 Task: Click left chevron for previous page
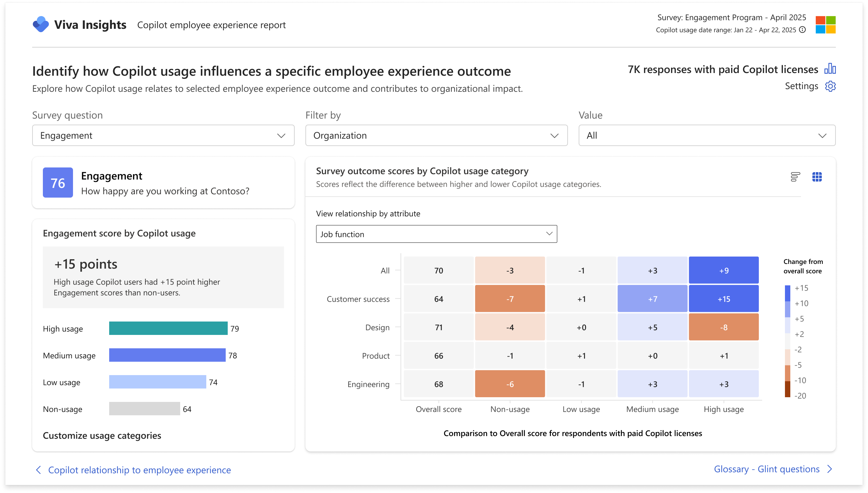point(38,470)
